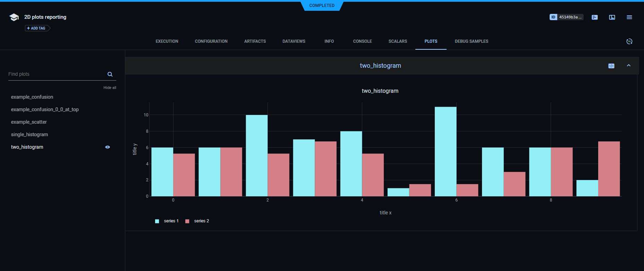Click the search magnifier icon
Viewport: 644px width, 271px height.
point(110,74)
